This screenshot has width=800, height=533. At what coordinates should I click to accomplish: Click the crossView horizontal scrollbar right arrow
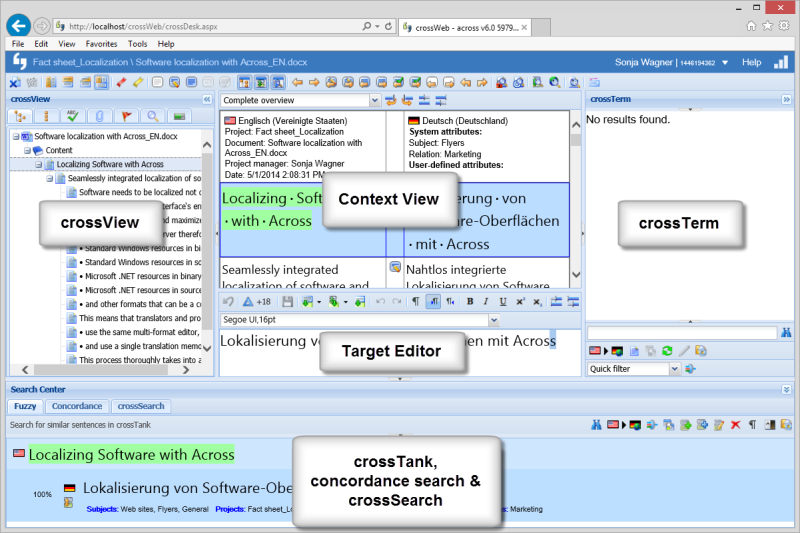186,370
